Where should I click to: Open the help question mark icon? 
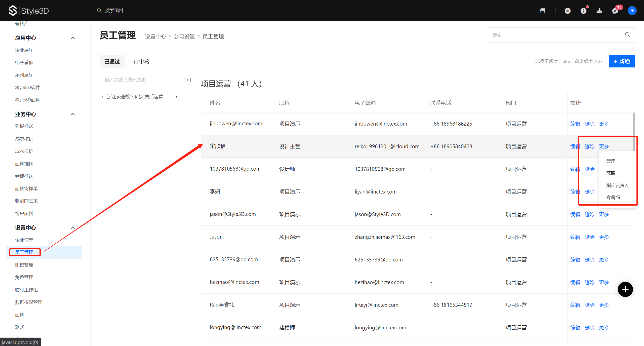(583, 11)
